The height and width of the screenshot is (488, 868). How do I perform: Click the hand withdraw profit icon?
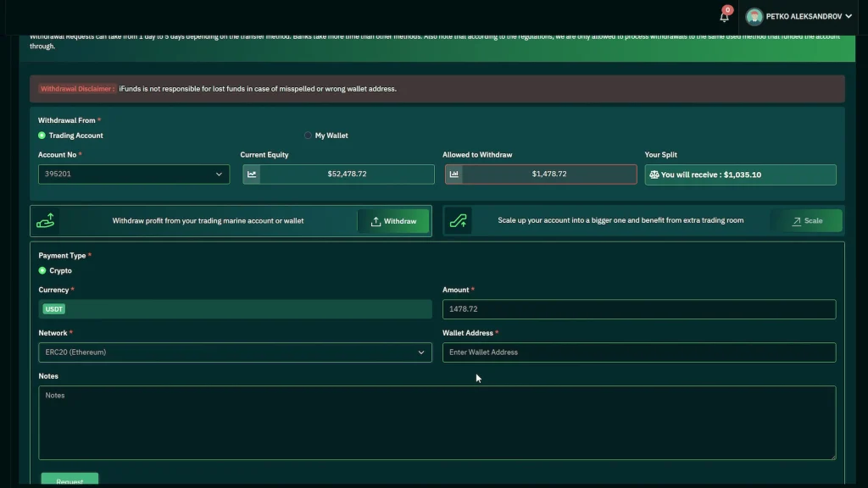(45, 221)
